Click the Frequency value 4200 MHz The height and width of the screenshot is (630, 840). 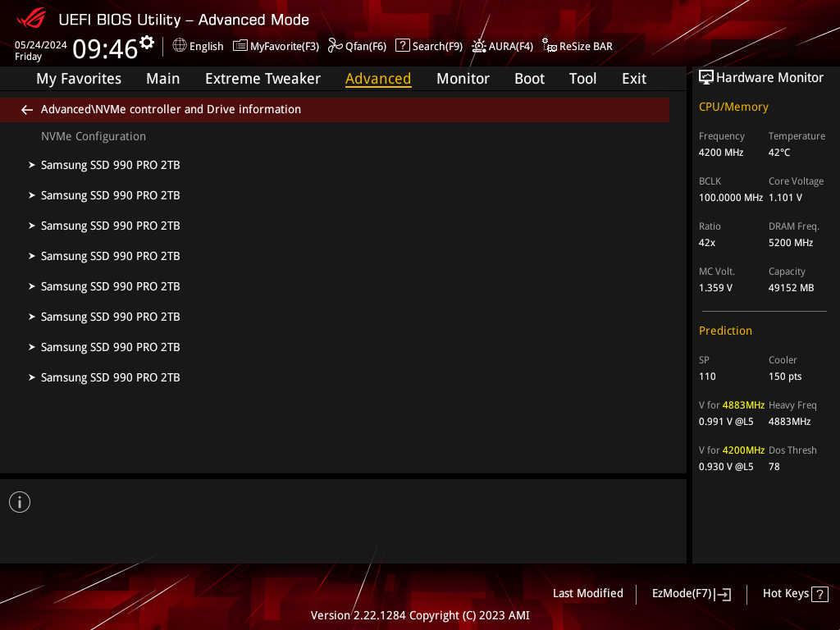(720, 153)
